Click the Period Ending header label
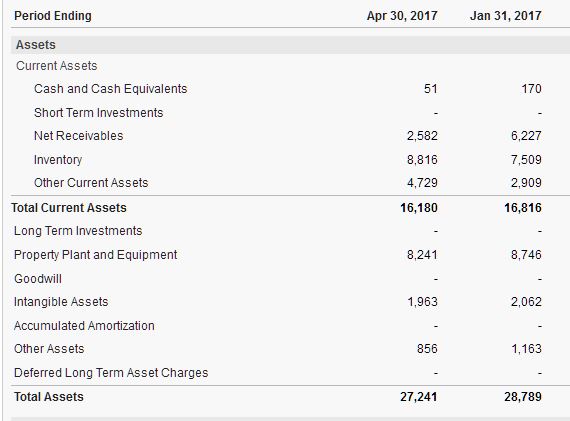 53,16
